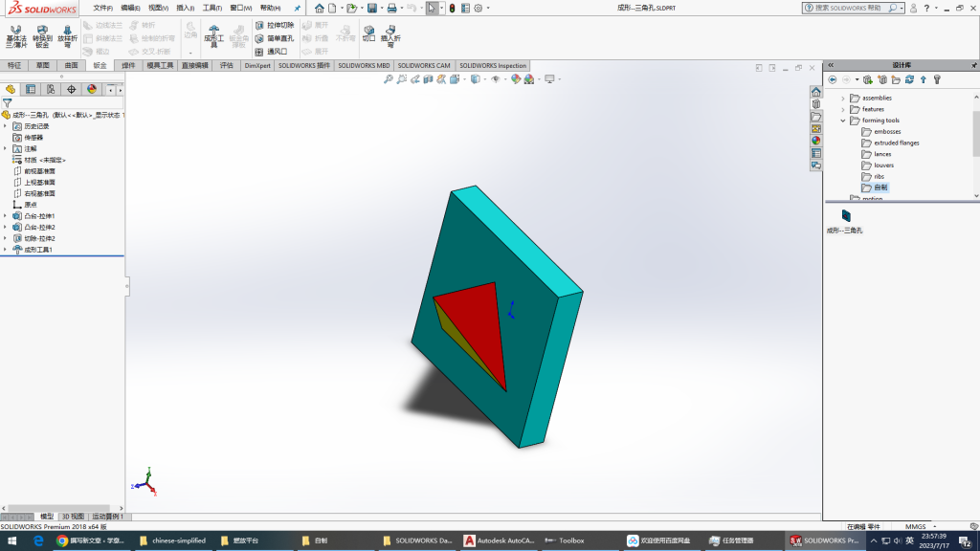Image resolution: width=980 pixels, height=551 pixels.
Task: Open the DisplayManager color-ball tab
Action: click(x=92, y=89)
